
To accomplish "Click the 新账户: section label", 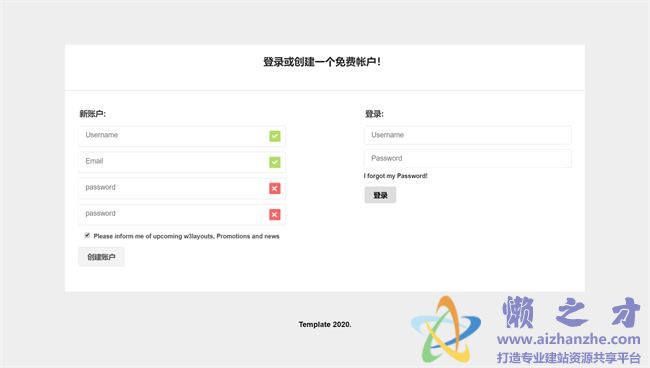I will (x=92, y=114).
